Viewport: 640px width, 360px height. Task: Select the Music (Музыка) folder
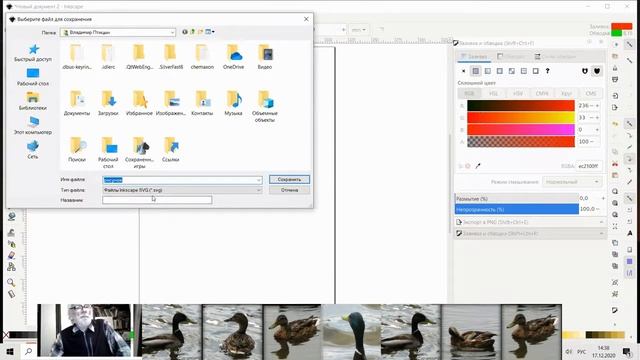pos(233,103)
